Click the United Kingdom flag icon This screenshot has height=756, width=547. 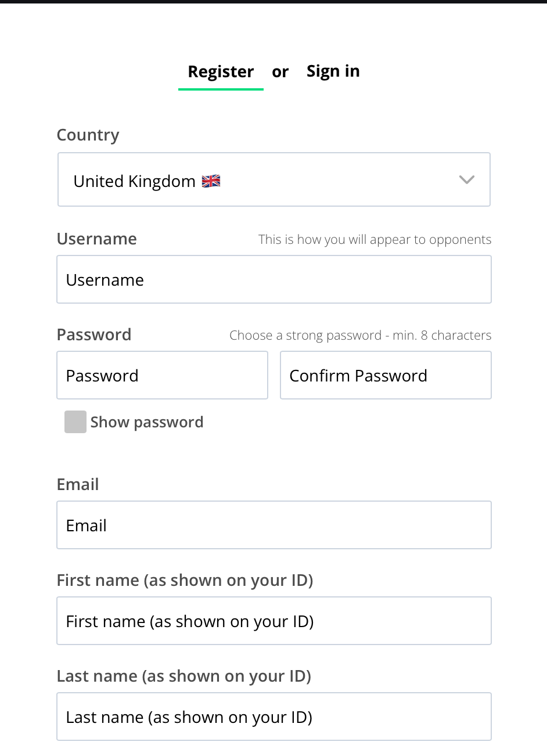(x=211, y=181)
